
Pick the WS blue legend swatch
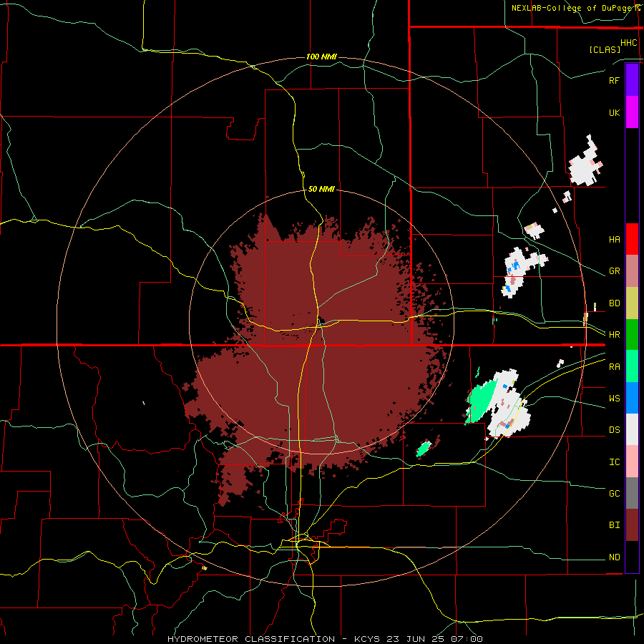632,398
